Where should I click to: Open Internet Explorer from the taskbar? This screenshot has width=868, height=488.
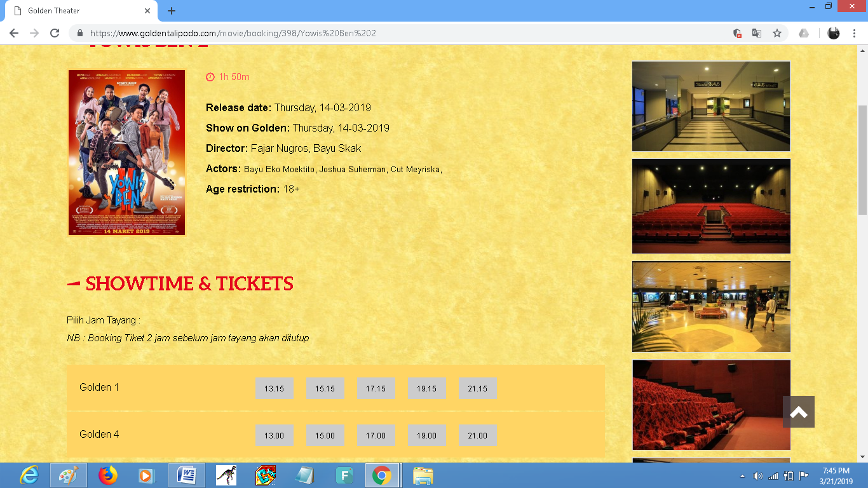point(29,475)
